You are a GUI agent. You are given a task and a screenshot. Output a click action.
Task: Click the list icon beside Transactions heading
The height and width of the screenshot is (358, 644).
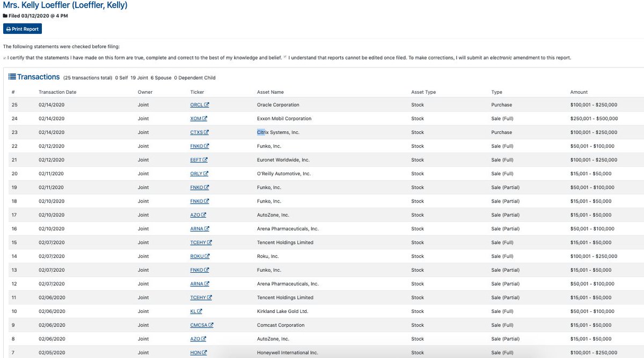pyautogui.click(x=12, y=77)
